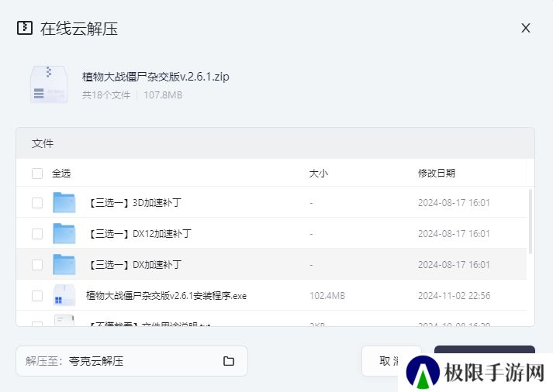Check the 安装程序.exe file checkbox

click(x=37, y=296)
